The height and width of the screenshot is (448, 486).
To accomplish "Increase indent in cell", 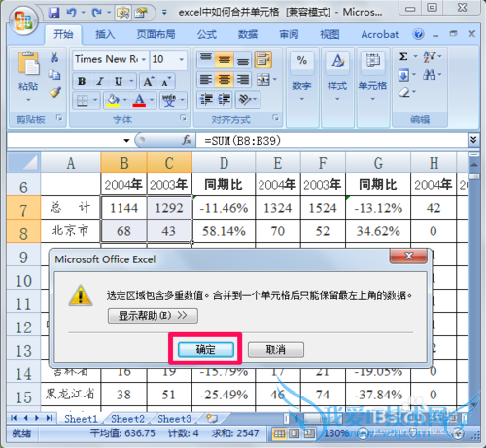I will click(224, 99).
